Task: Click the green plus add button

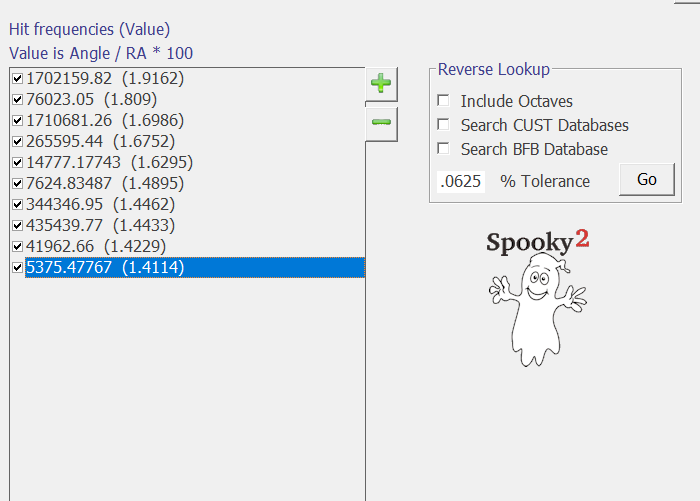Action: pyautogui.click(x=380, y=84)
